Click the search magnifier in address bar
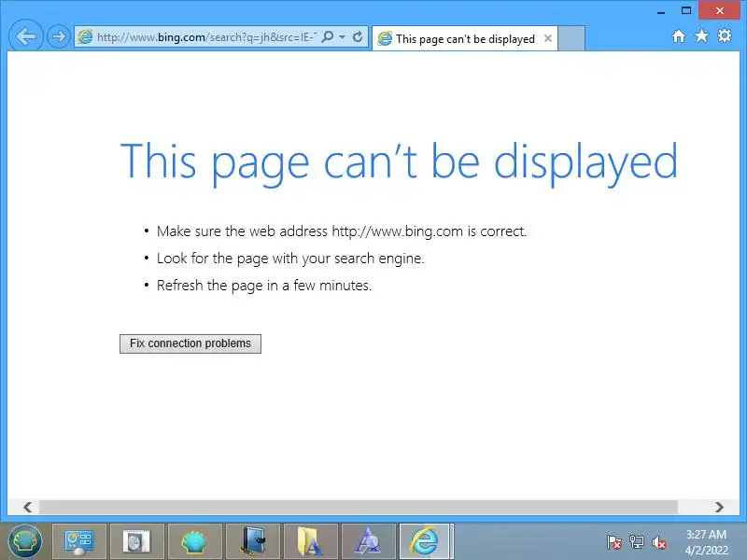This screenshot has height=560, width=747. [328, 36]
